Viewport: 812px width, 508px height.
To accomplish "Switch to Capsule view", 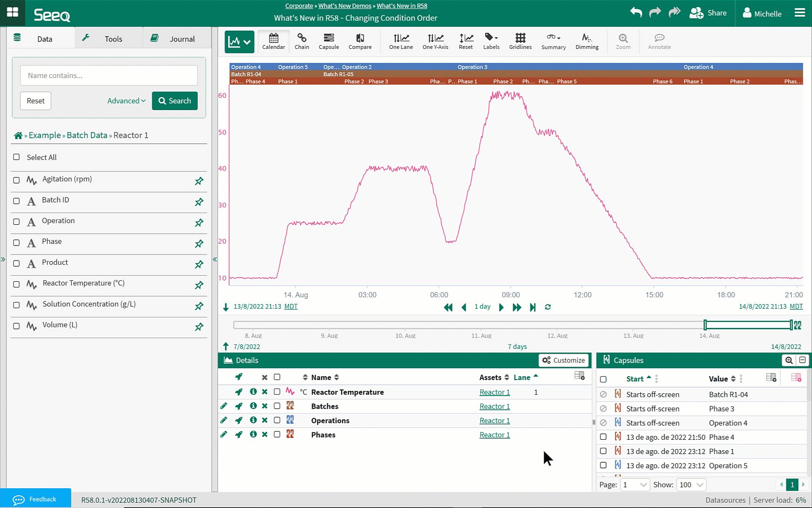I will [328, 41].
